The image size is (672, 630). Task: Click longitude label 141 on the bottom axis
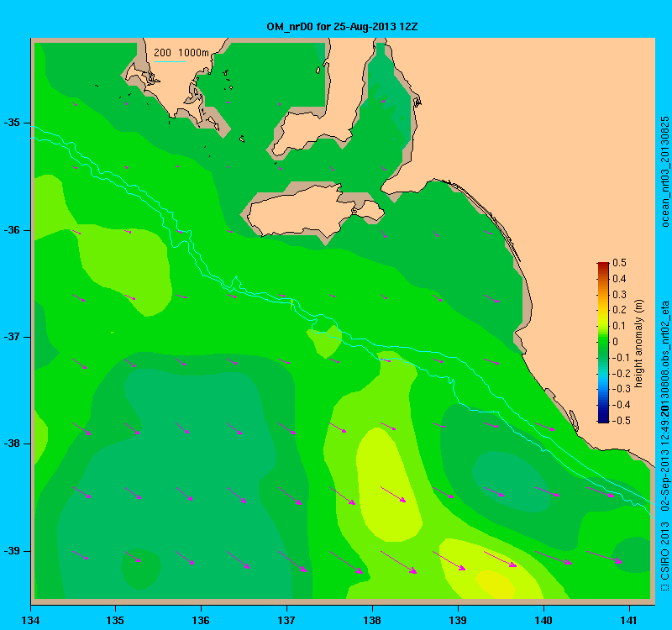pos(628,620)
